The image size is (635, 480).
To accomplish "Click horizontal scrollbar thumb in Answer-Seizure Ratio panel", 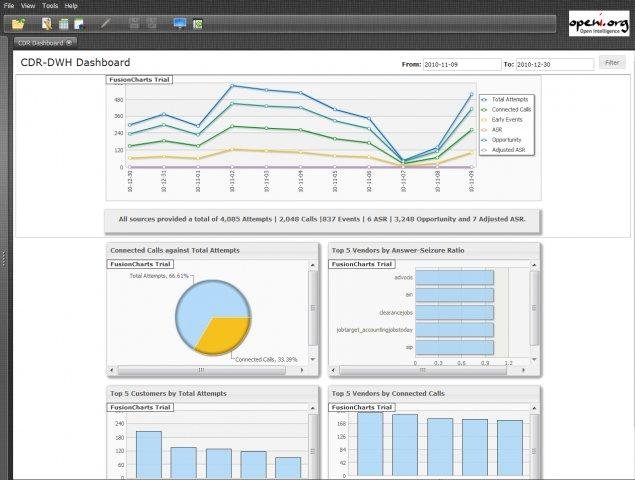I will click(423, 370).
